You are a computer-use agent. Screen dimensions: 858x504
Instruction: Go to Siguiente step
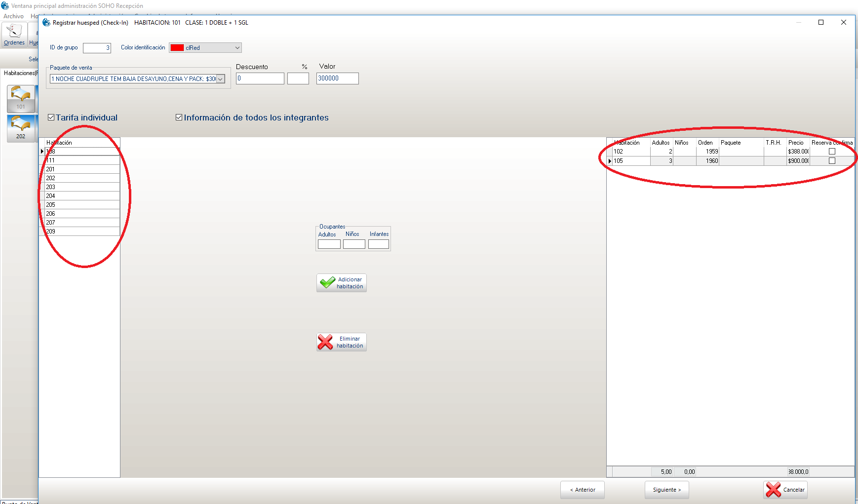[x=666, y=490]
